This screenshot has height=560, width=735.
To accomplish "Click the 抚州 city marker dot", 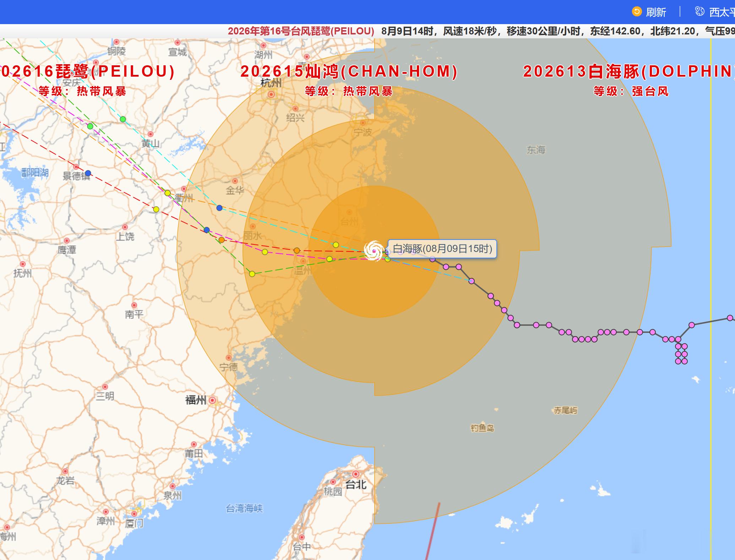I will click(23, 264).
